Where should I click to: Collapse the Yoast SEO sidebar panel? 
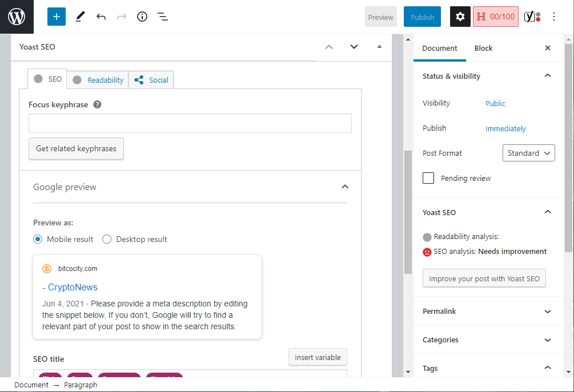(548, 212)
